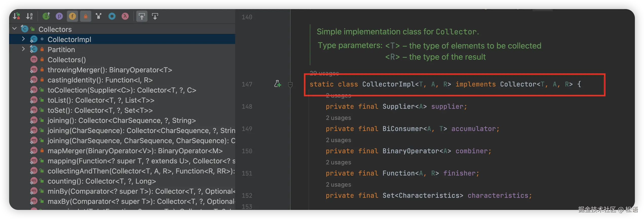The height and width of the screenshot is (219, 644).
Task: Click Show Lambdas pink lambda icon
Action: (x=125, y=16)
